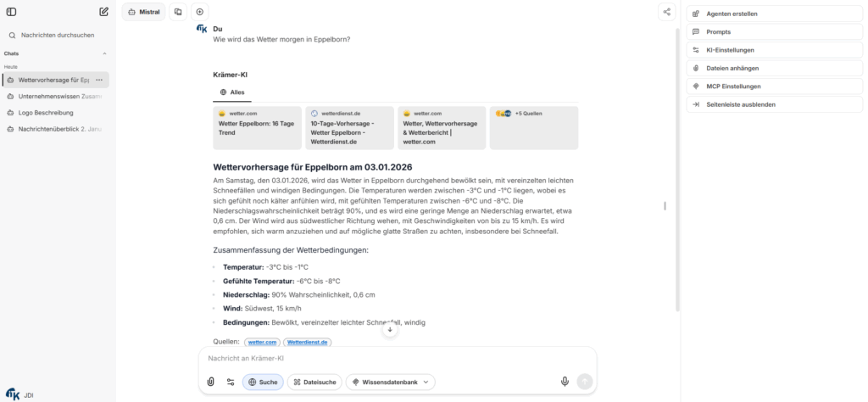Open the tools sliders icon in message box
Screen dimensions: 868x402
[231, 382]
